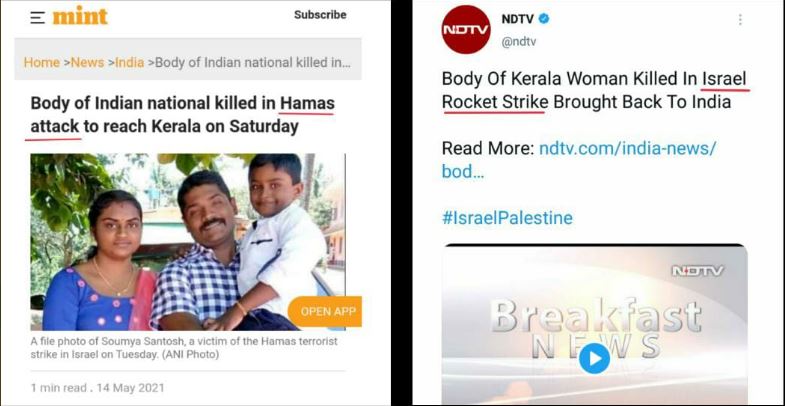Open the News breadcrumb link
Viewport: 785px width, 406px height.
pyautogui.click(x=87, y=63)
